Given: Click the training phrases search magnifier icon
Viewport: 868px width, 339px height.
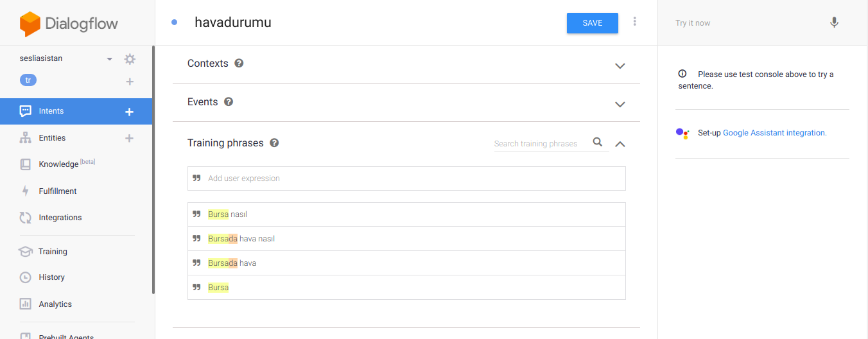Looking at the screenshot, I should [x=598, y=143].
